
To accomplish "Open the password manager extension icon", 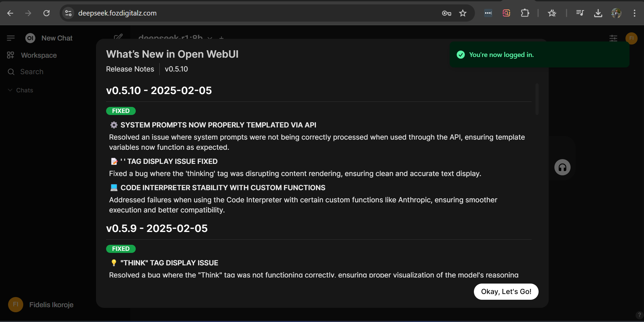I will click(x=488, y=13).
